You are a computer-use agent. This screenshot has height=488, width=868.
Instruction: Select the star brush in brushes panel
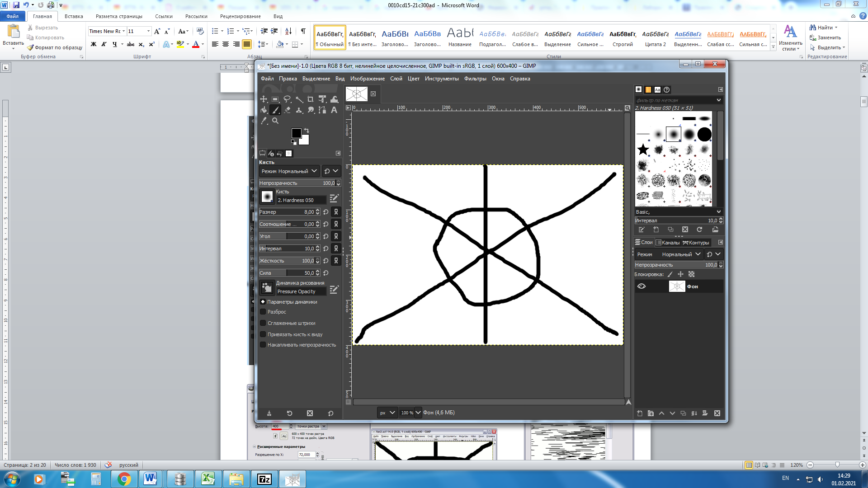(x=643, y=150)
